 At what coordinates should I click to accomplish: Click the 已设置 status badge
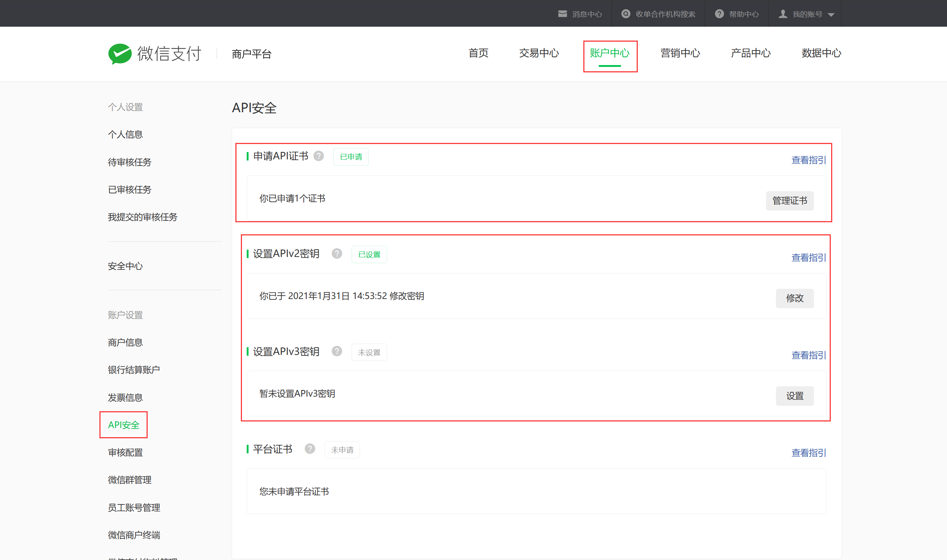click(x=369, y=254)
